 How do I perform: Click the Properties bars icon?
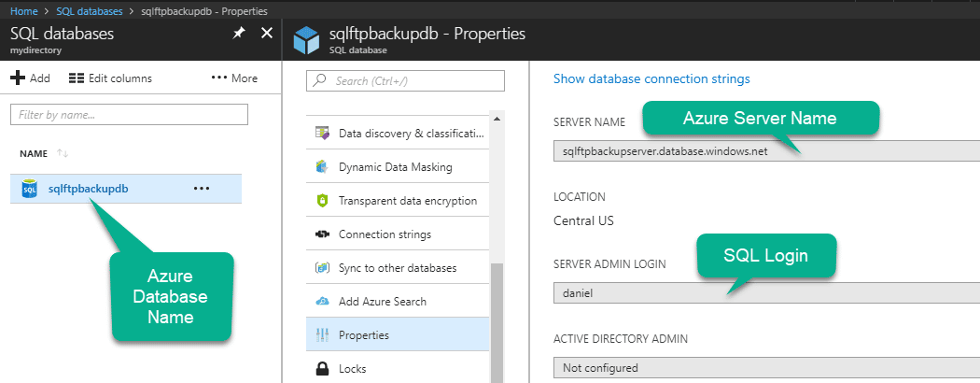(x=322, y=334)
